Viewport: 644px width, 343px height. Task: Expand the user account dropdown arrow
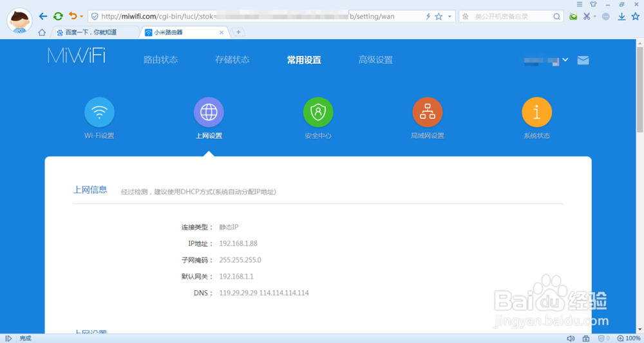565,60
